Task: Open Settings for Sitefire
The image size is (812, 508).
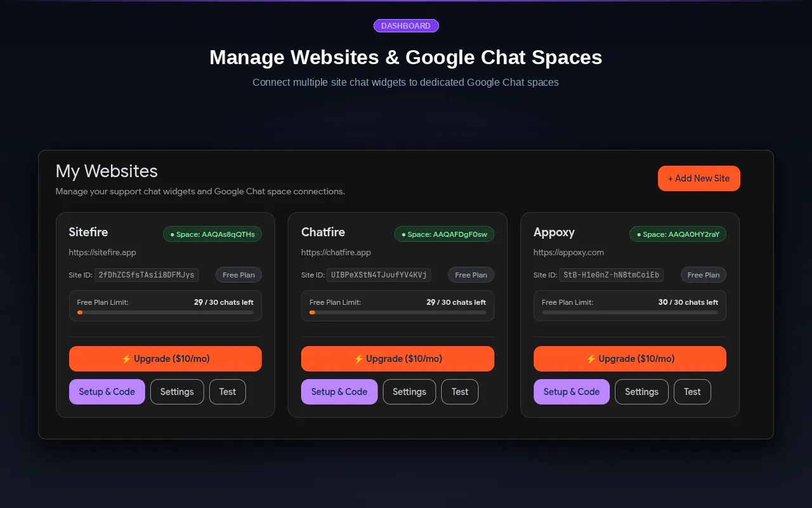Action: (x=177, y=392)
